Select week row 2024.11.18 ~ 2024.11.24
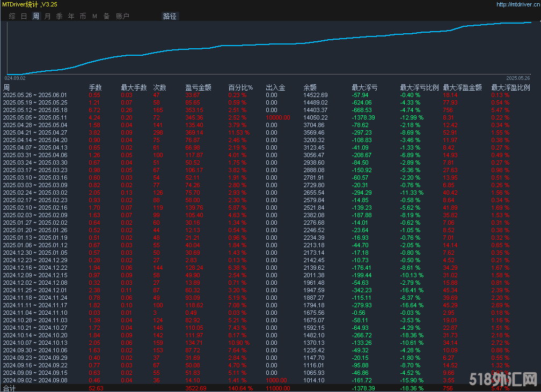This screenshot has height=392, width=541. click(270, 298)
